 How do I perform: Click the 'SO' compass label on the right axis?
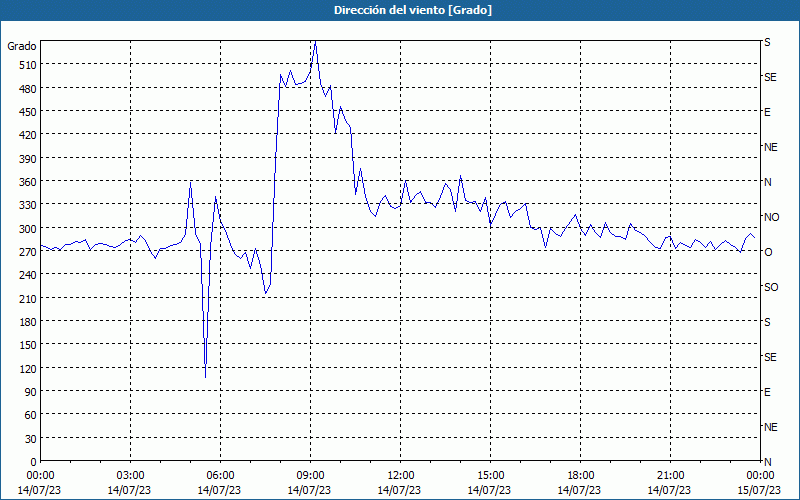pyautogui.click(x=771, y=287)
